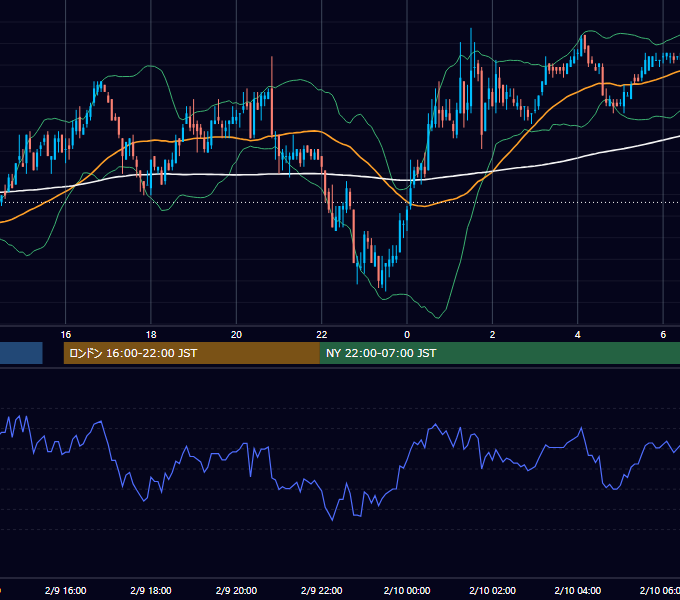Click hour label 6 on the price chart axis

point(663,335)
